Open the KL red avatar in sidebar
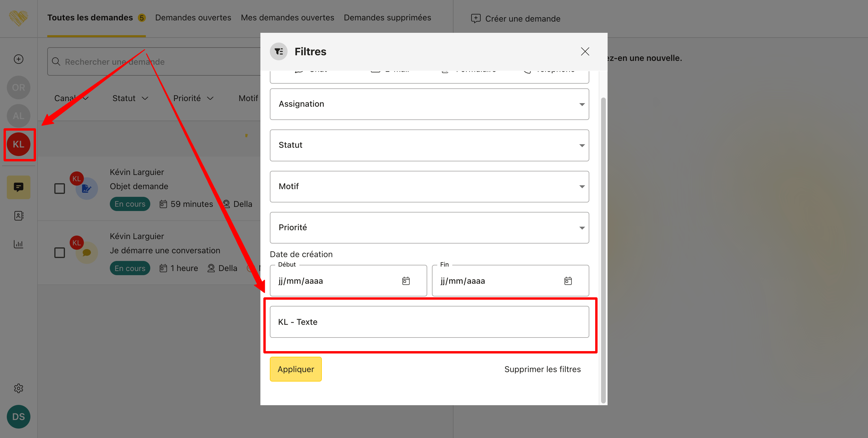The width and height of the screenshot is (868, 438). click(19, 144)
